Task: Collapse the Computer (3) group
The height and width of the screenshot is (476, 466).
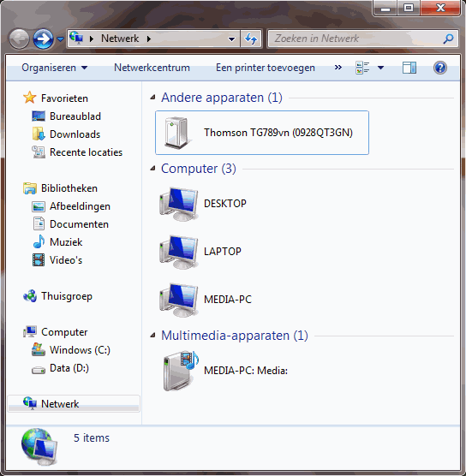Action: click(x=152, y=169)
